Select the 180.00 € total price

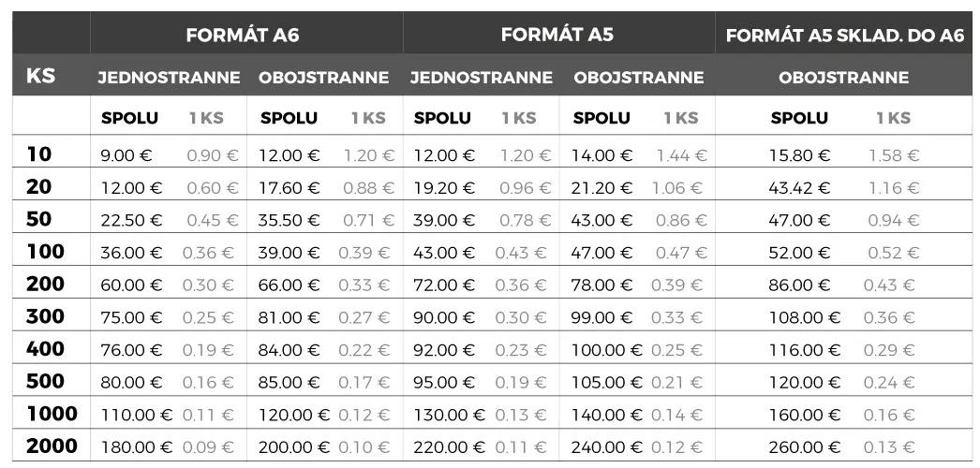click(x=137, y=447)
